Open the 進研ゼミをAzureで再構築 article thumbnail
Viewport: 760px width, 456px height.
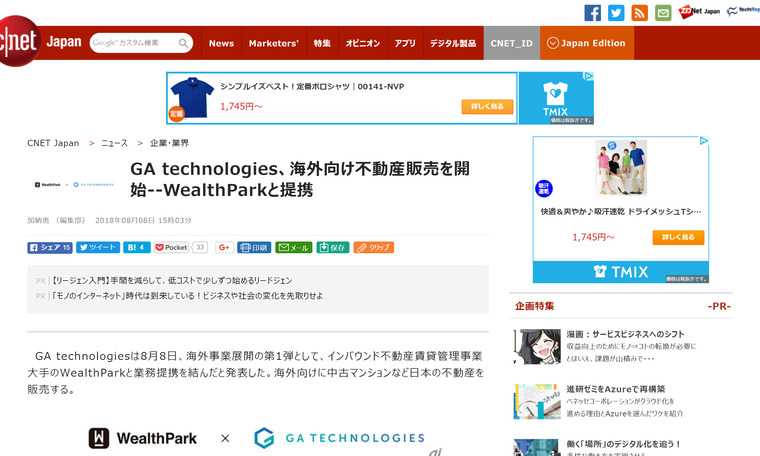coord(536,401)
